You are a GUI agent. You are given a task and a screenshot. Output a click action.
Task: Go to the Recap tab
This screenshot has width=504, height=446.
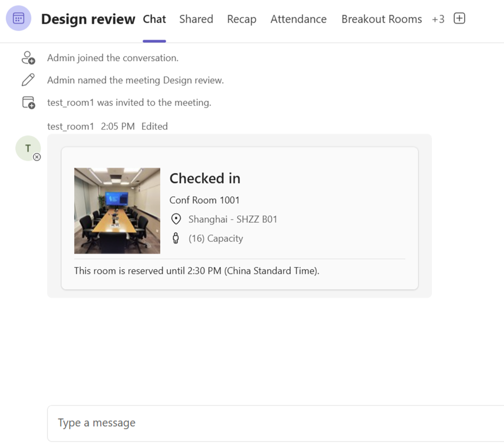(x=241, y=19)
